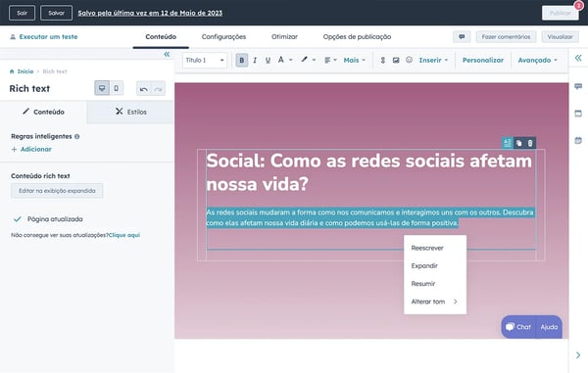Click the Clique aqui link
Image resolution: width=588 pixels, height=373 pixels.
[124, 235]
